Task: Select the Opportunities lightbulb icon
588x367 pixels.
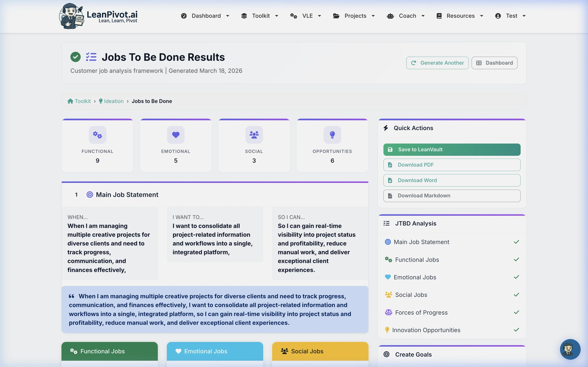Action: (x=332, y=135)
